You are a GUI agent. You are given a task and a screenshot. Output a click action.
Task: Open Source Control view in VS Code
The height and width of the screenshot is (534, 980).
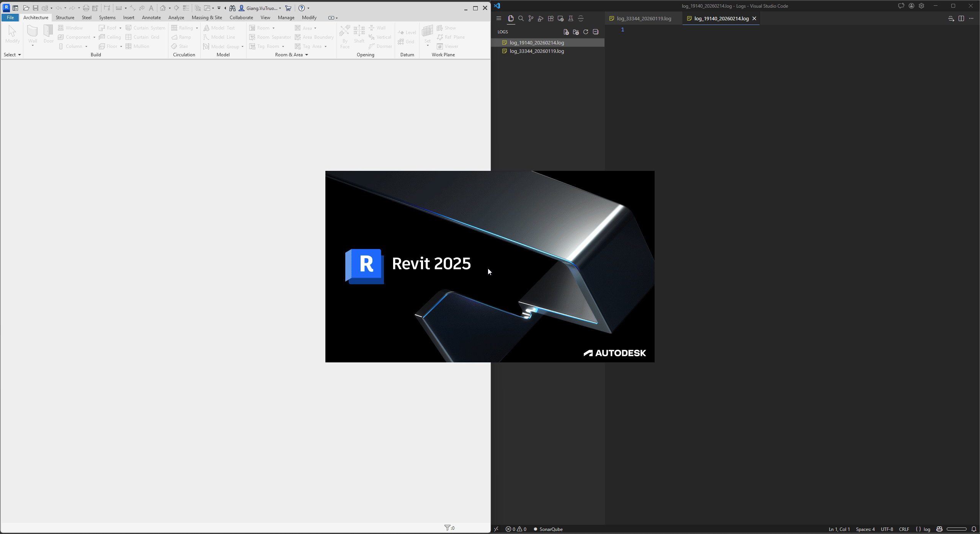point(531,18)
